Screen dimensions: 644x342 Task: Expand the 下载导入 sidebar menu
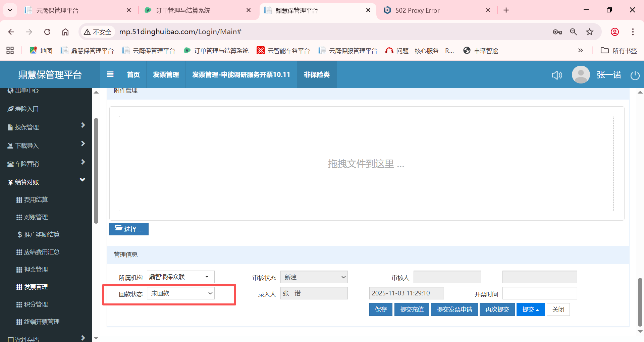46,146
